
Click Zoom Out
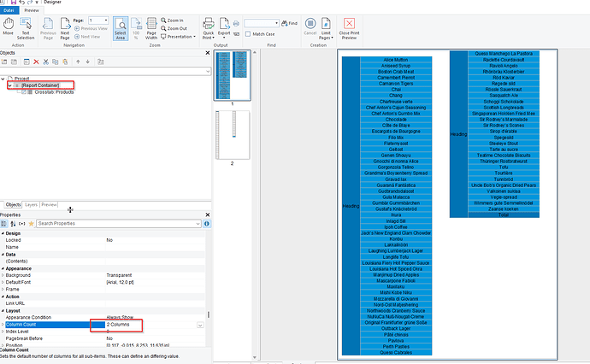[x=174, y=28]
